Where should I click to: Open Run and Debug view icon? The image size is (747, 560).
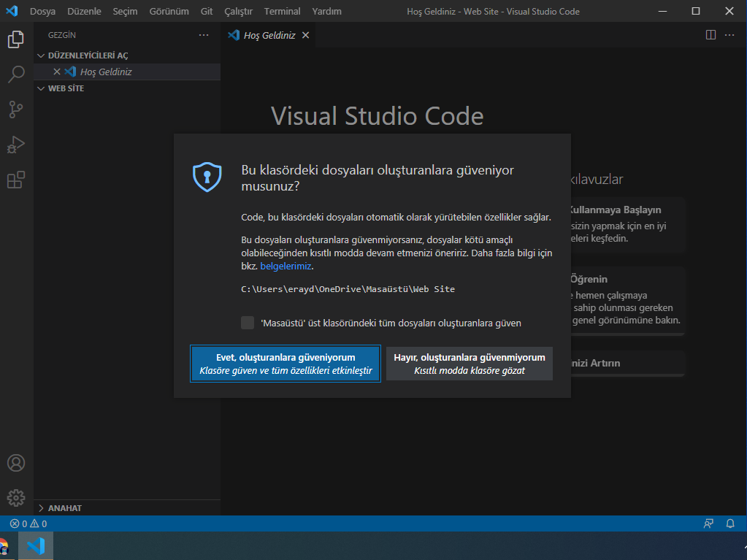tap(16, 145)
